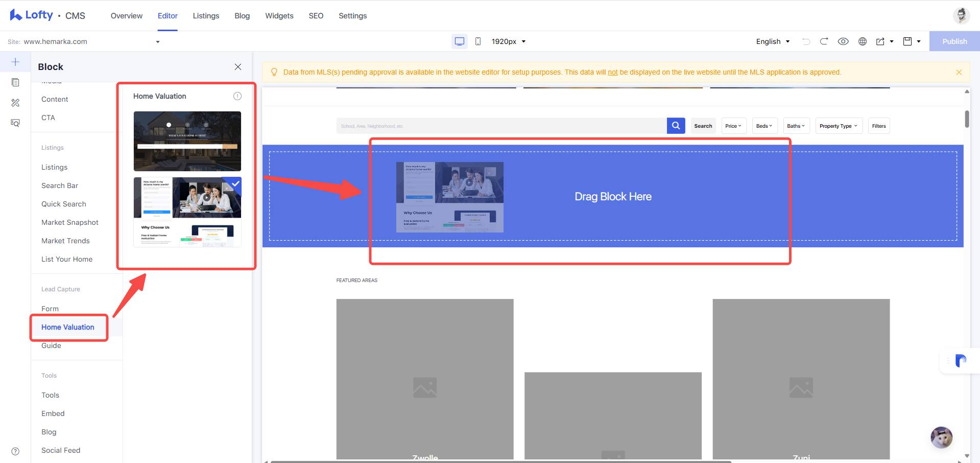Open the Overview tab
980x463 pixels.
click(x=127, y=16)
